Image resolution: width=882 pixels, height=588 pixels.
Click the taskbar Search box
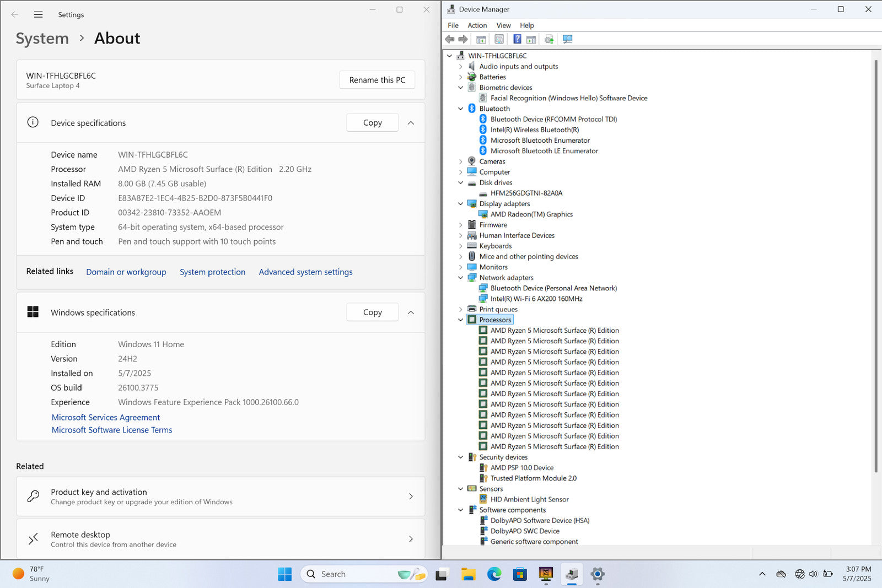pyautogui.click(x=364, y=574)
